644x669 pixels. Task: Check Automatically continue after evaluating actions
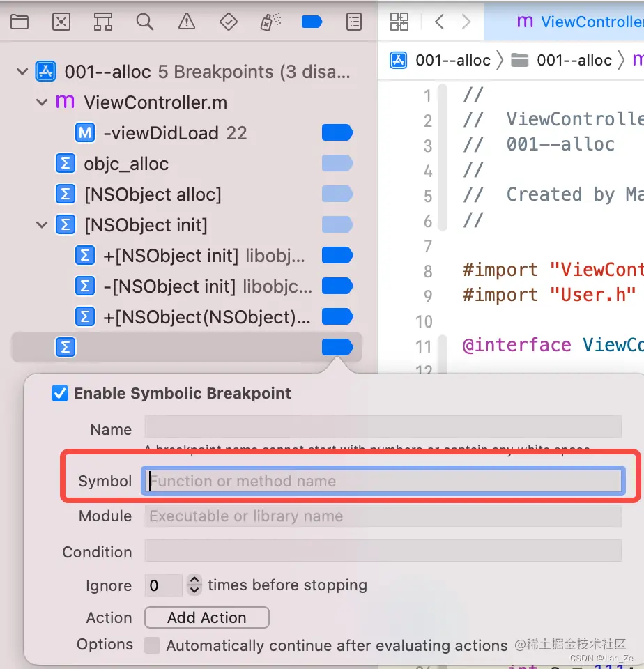152,645
